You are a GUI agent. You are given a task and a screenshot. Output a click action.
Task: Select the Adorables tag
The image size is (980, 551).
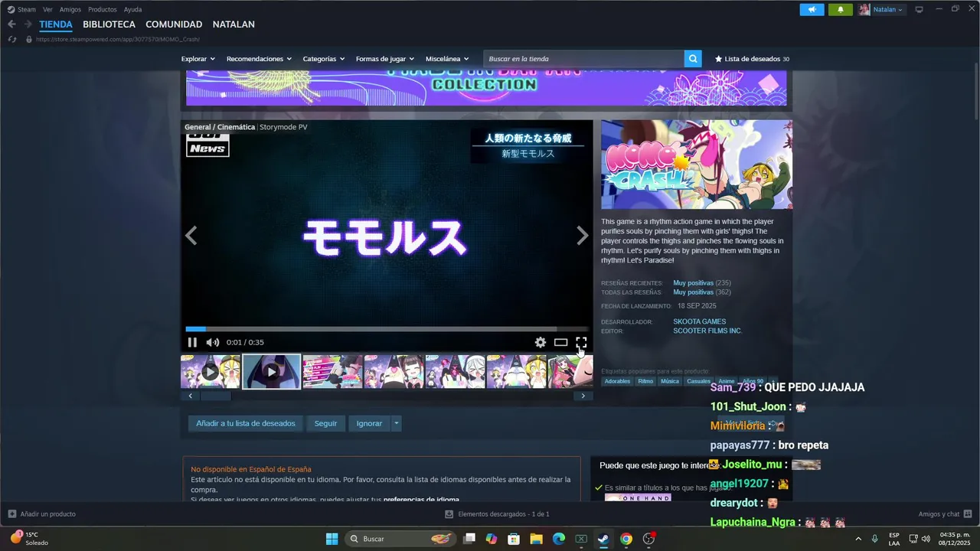point(617,381)
